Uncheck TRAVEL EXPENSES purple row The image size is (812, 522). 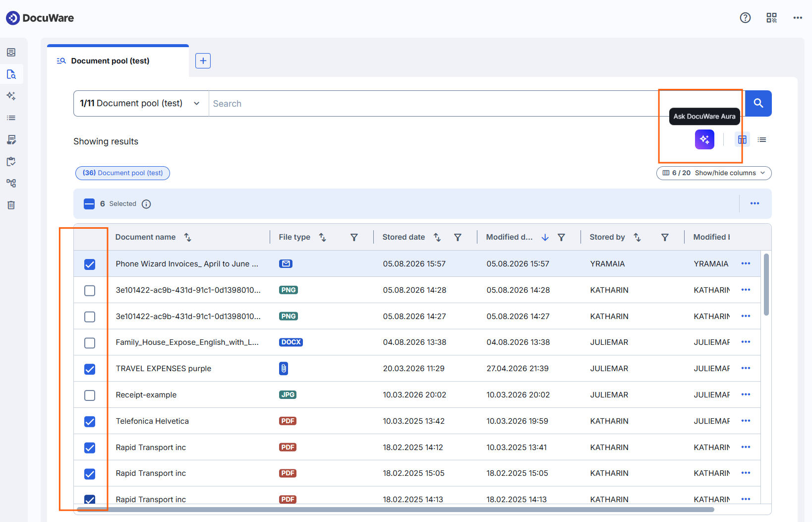[90, 369]
